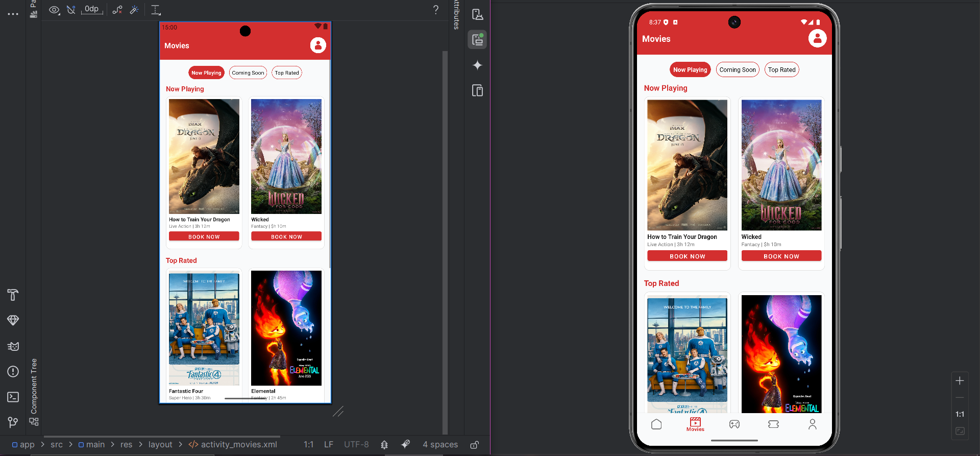Select the main breadcrumb item
The width and height of the screenshot is (980, 456).
(x=91, y=445)
